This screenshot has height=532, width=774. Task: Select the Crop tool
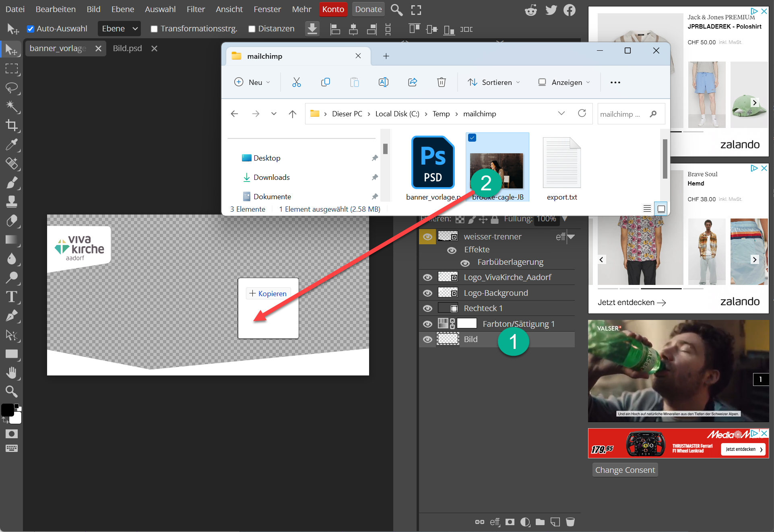[x=12, y=126]
